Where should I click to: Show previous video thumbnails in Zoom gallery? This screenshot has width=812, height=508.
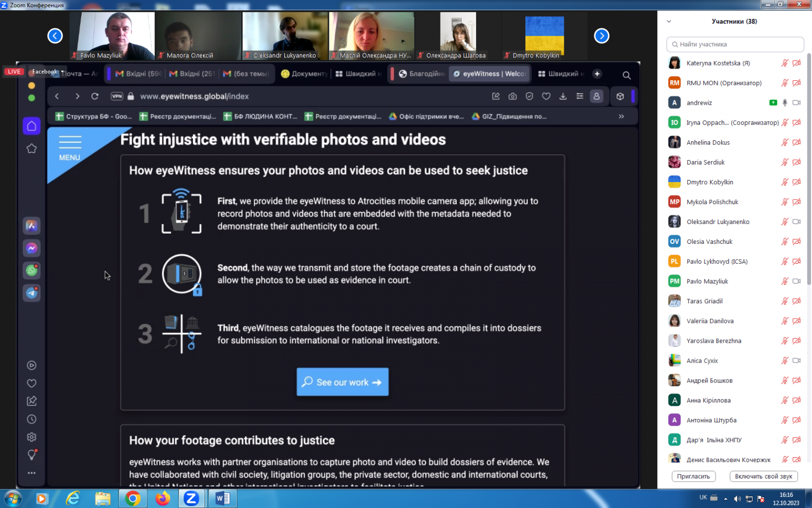click(55, 36)
